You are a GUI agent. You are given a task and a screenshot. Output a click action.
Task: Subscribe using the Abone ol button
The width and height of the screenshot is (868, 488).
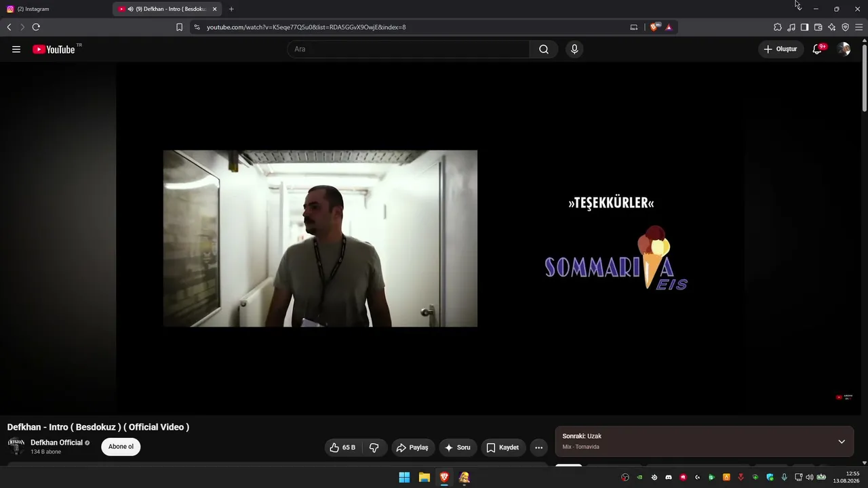tap(121, 447)
